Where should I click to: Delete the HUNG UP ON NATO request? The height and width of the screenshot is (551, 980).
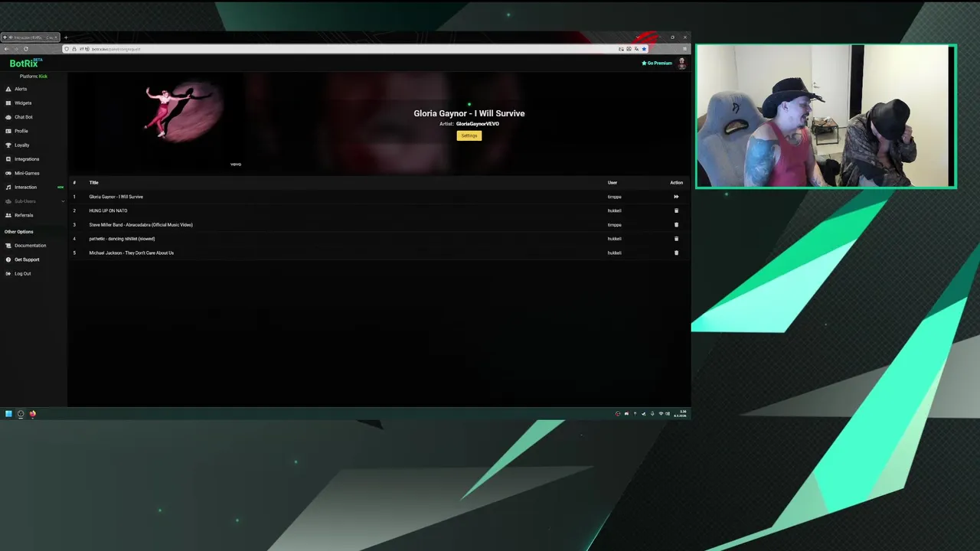(x=676, y=210)
